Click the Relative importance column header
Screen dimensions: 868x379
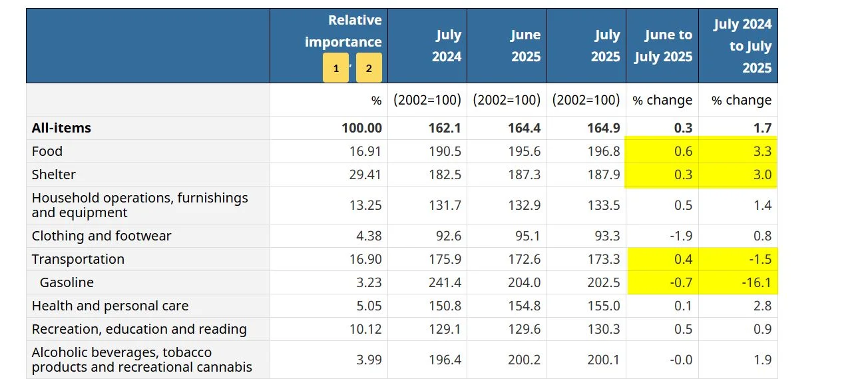(x=343, y=31)
